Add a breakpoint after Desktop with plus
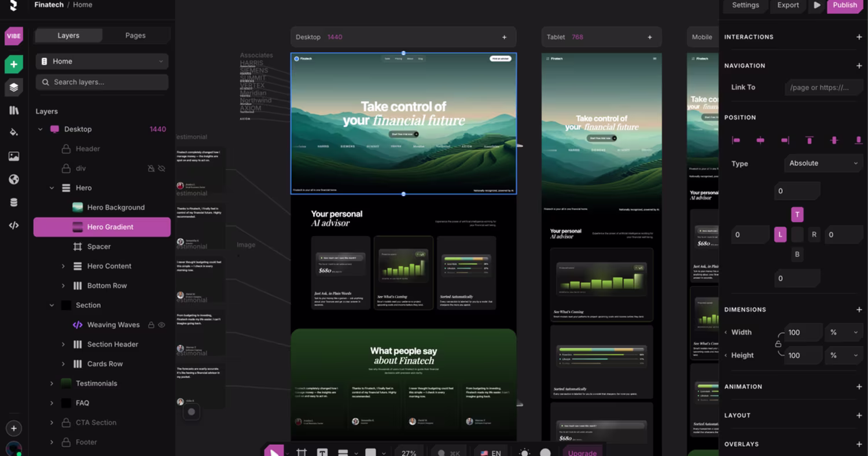The width and height of the screenshot is (868, 456). (x=505, y=37)
